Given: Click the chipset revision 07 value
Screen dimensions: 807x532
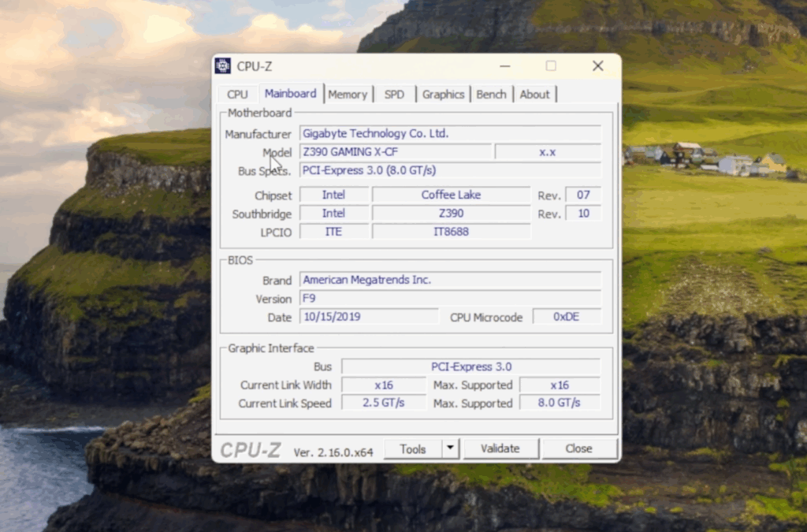Looking at the screenshot, I should (x=583, y=195).
